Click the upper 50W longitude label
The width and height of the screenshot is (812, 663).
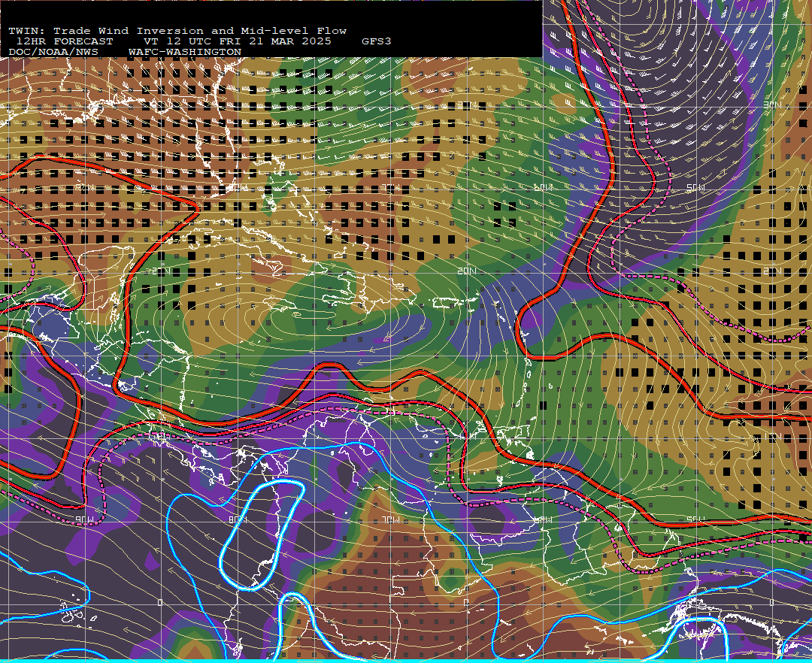click(x=695, y=188)
